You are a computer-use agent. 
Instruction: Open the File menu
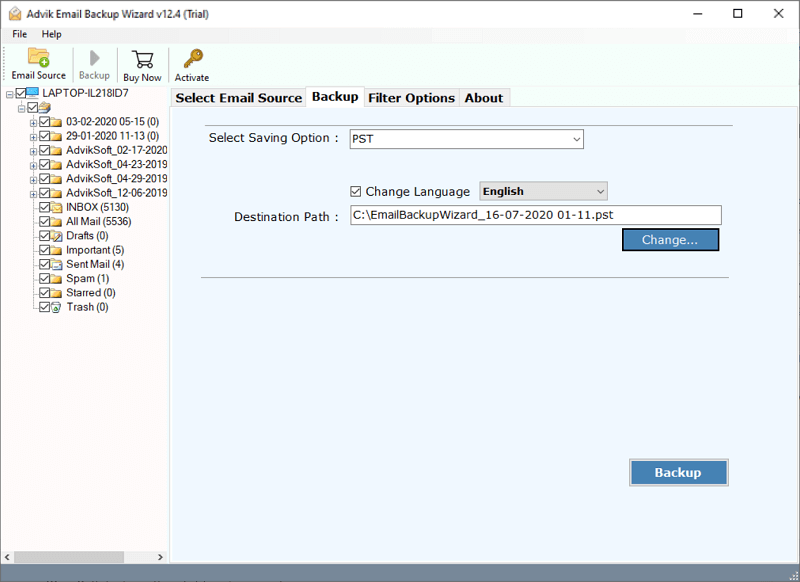(x=19, y=34)
